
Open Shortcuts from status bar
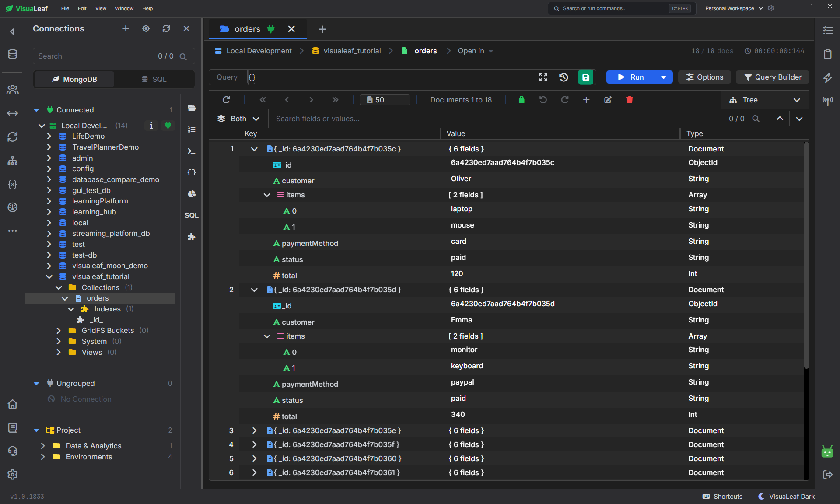click(x=722, y=497)
